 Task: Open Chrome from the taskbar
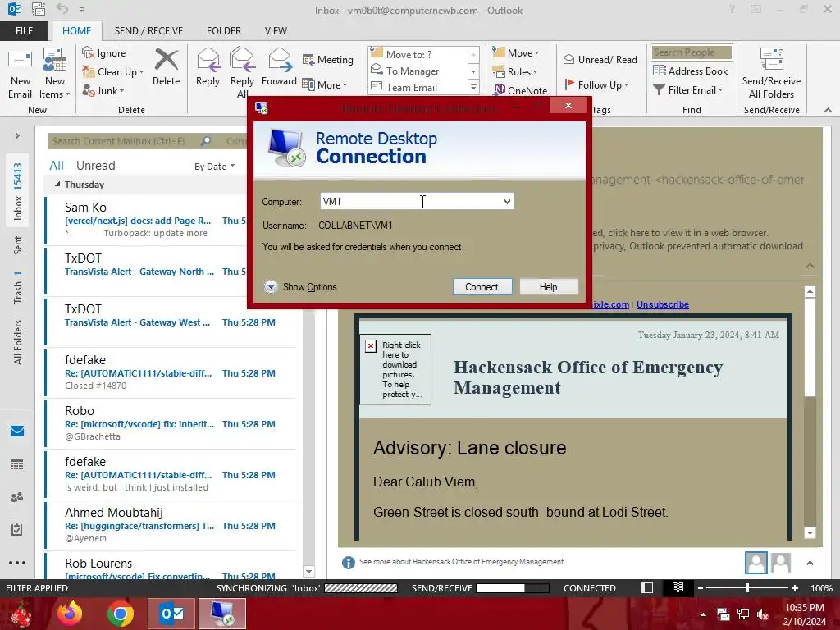point(120,614)
